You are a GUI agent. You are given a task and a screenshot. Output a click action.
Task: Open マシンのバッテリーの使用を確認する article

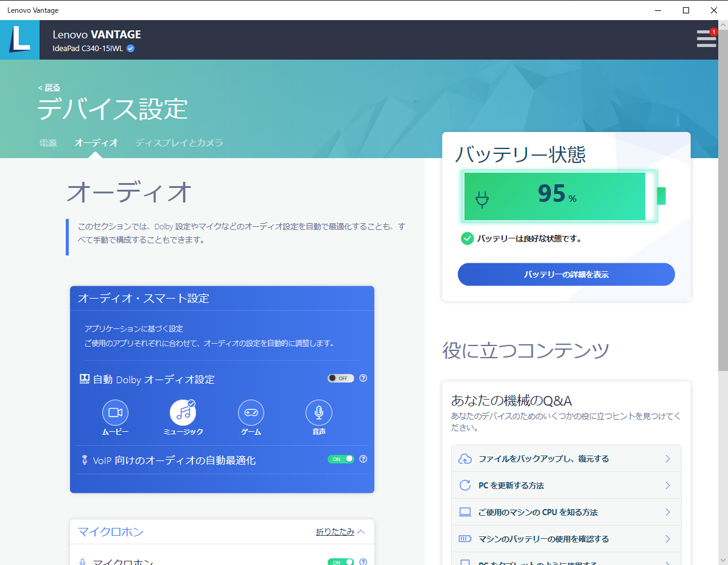click(x=566, y=539)
